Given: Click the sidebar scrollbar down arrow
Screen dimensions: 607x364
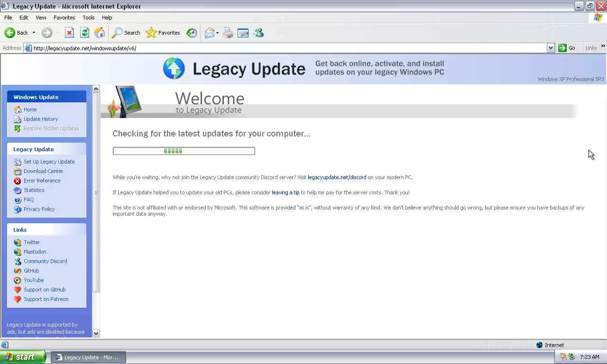Looking at the screenshot, I should point(96,333).
